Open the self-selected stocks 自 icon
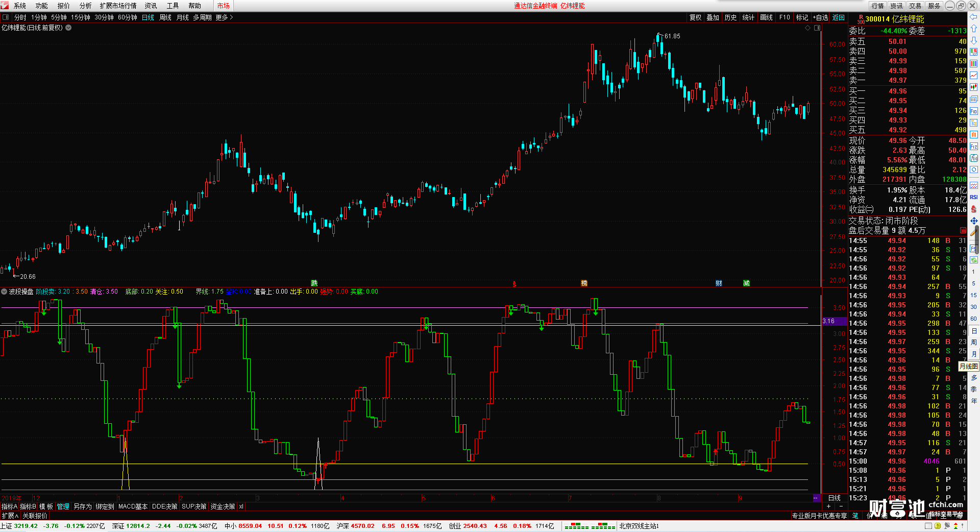 (974, 135)
